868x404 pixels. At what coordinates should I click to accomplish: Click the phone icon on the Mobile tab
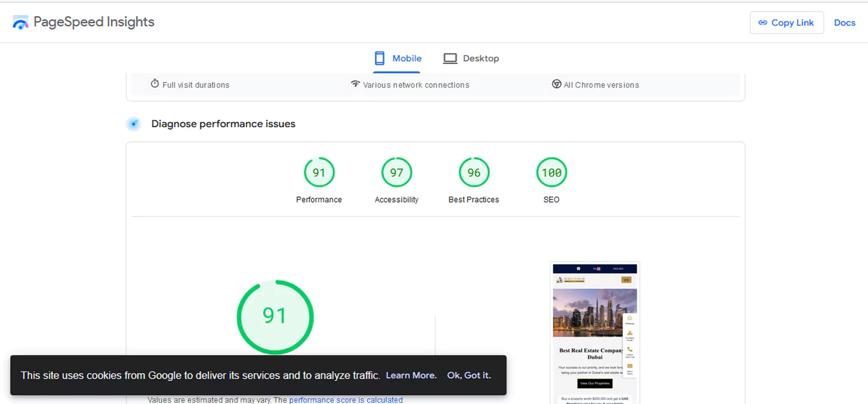point(379,58)
